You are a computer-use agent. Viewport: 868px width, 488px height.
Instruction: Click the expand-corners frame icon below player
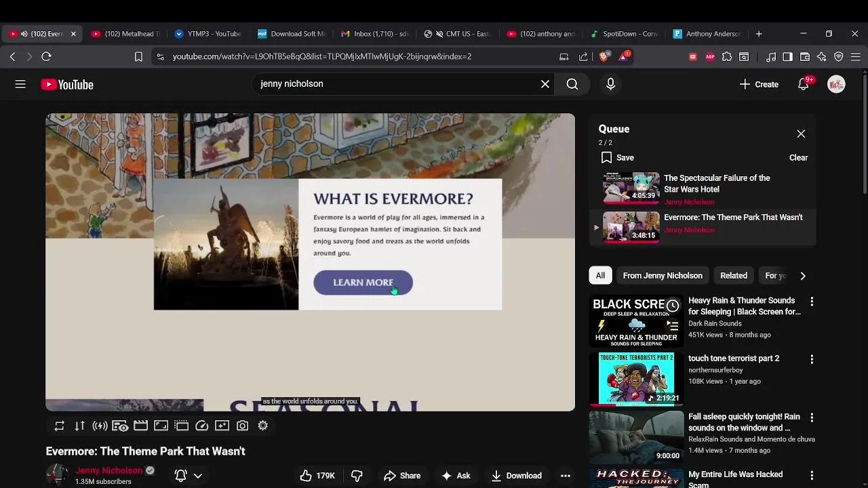161,426
